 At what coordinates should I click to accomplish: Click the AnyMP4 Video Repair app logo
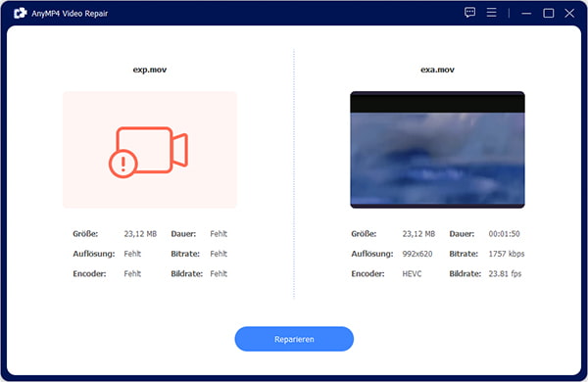coord(21,13)
